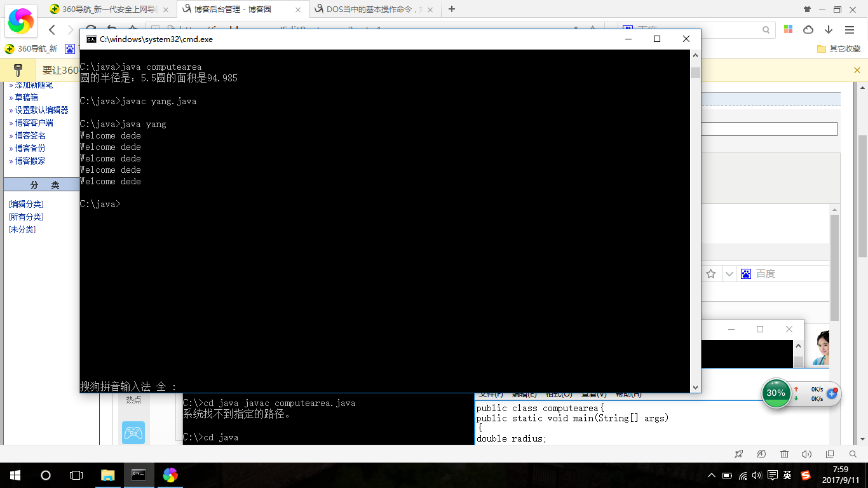Click rocket accelerator icon in status bar
This screenshot has width=868, height=488.
[738, 454]
